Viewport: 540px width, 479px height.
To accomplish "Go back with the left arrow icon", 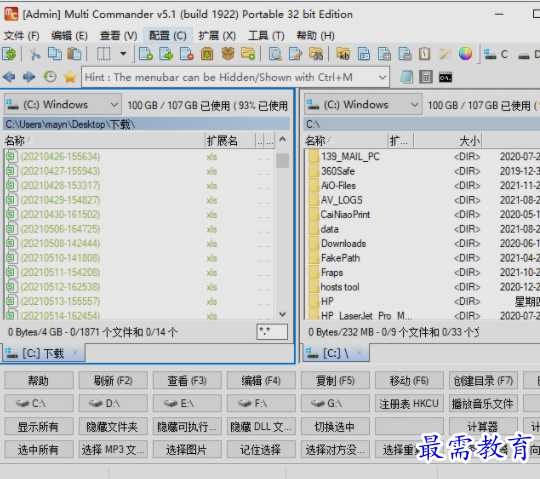I will coord(9,77).
